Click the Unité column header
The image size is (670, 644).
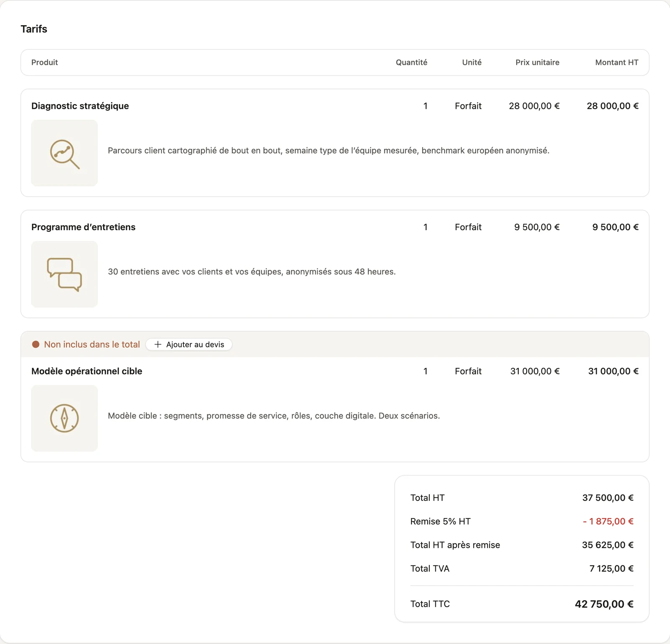pos(472,62)
